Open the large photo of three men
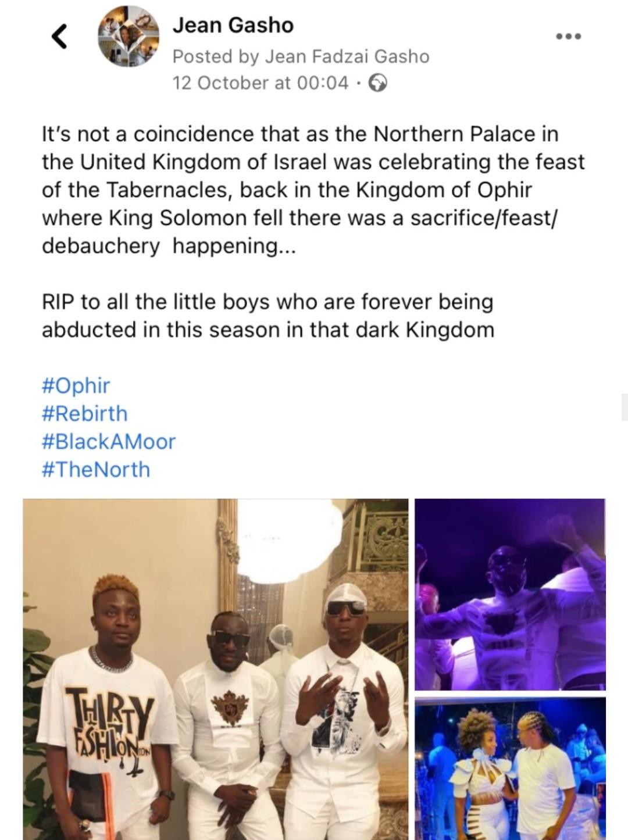This screenshot has width=628, height=840. [216, 669]
